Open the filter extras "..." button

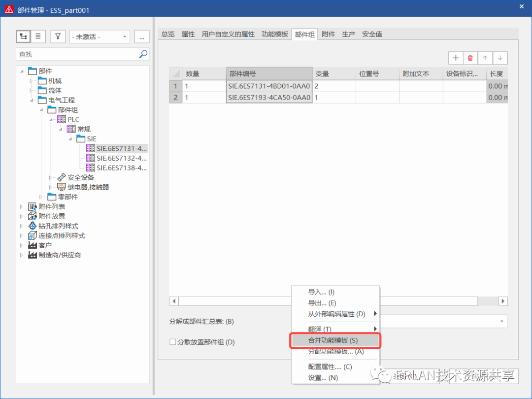[140, 36]
